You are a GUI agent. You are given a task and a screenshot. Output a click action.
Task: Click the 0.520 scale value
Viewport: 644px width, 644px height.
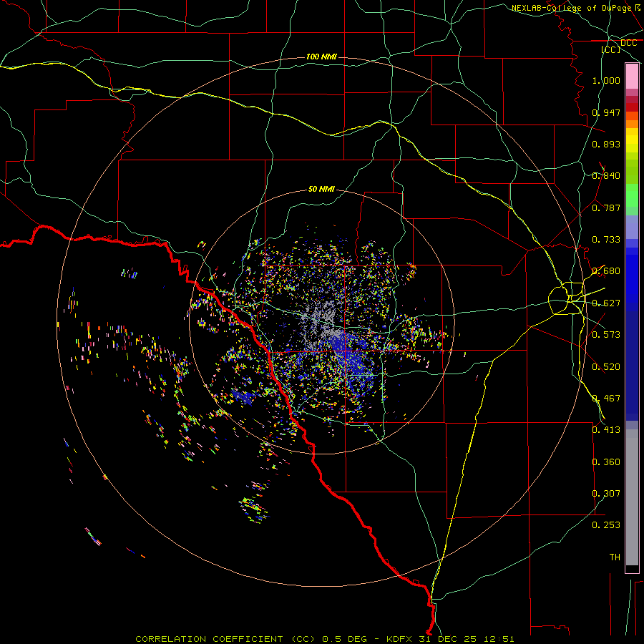tap(606, 367)
